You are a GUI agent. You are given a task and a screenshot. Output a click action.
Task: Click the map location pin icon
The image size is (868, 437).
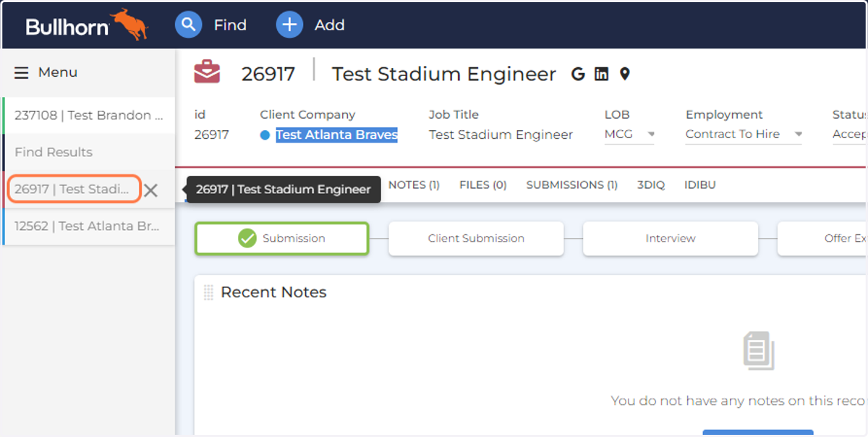tap(625, 74)
